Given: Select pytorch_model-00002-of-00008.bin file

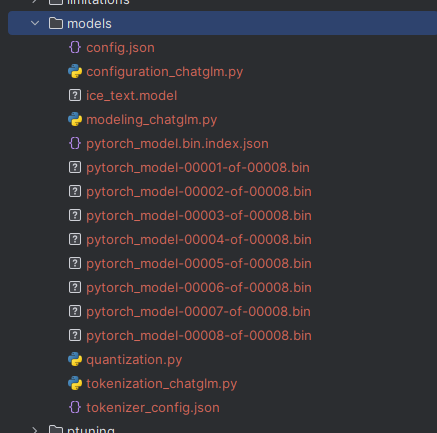Looking at the screenshot, I should [x=222, y=191].
